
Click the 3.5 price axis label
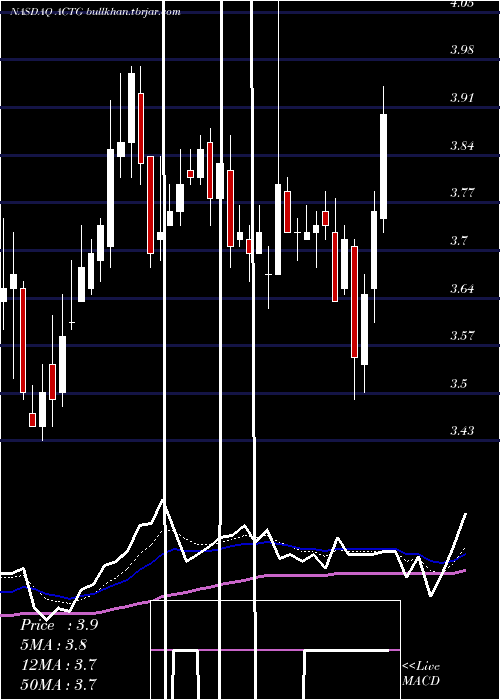458,383
